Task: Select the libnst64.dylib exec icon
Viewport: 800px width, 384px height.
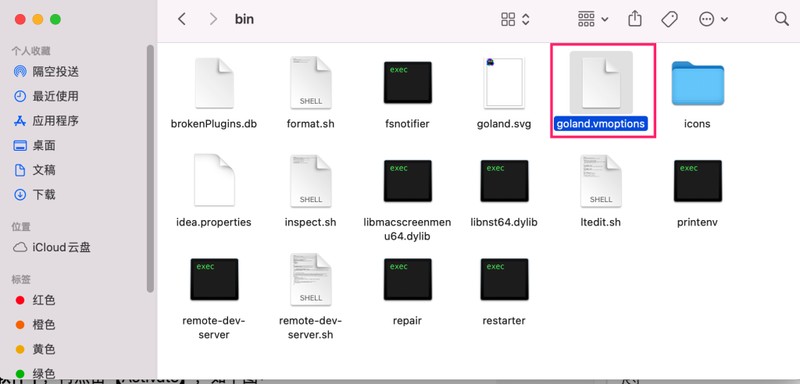Action: (x=504, y=181)
